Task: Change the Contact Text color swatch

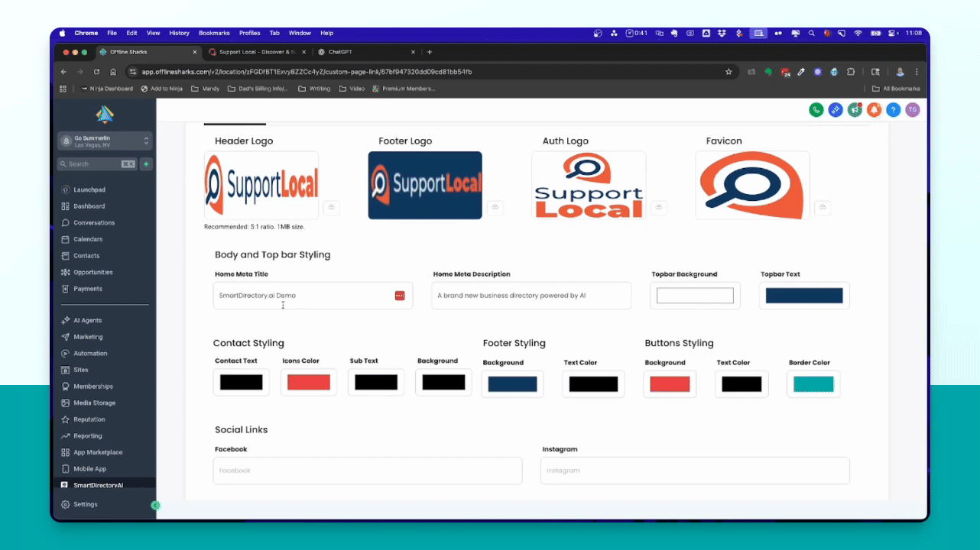Action: click(242, 382)
